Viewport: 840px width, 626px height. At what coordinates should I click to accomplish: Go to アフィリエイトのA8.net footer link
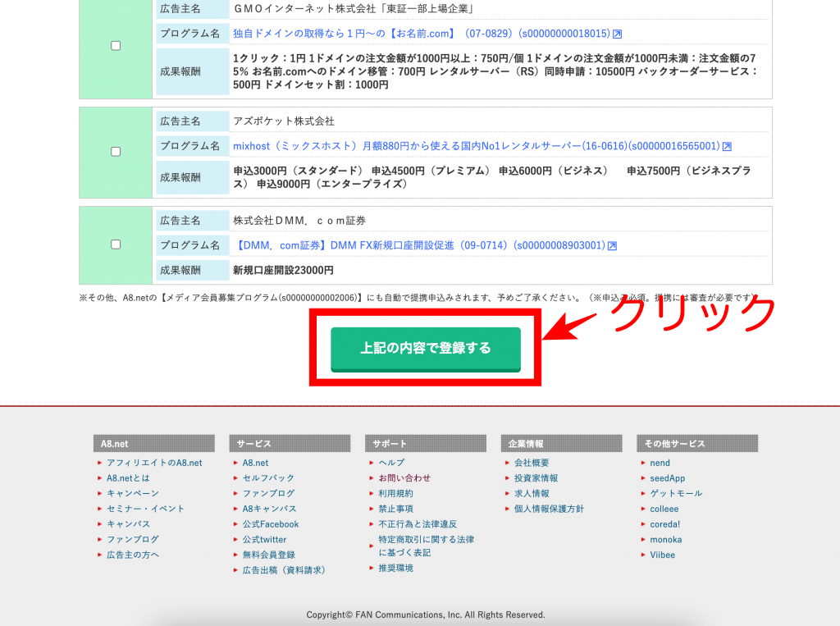154,463
